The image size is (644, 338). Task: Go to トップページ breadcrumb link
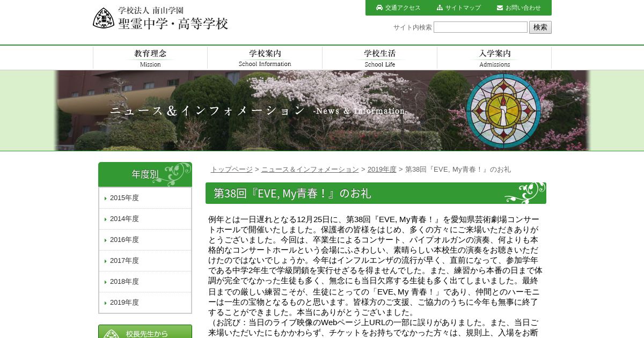point(231,169)
